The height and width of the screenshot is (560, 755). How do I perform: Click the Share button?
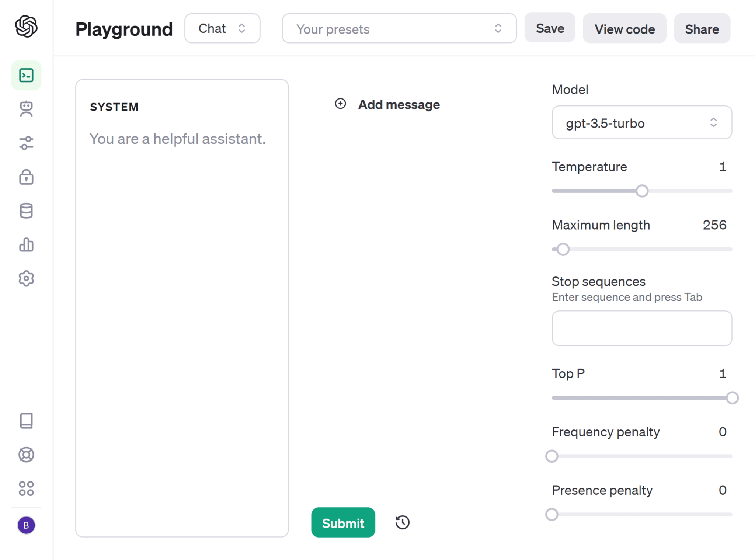[x=702, y=29]
